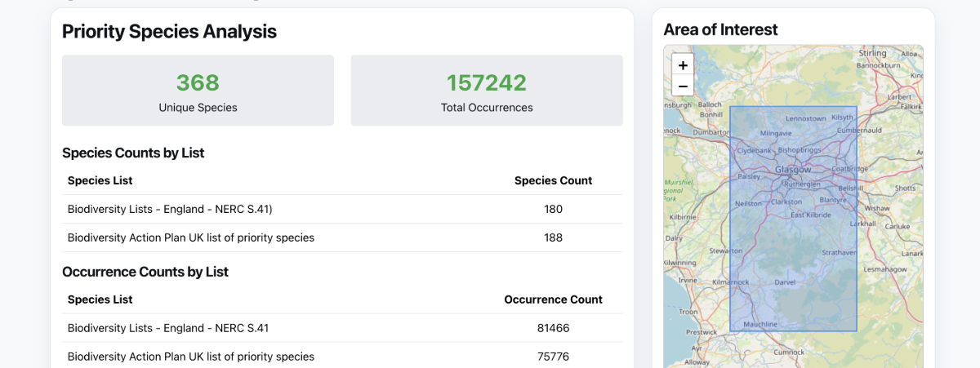The image size is (980, 368).
Task: Click the Kilmarnock label on the map
Action: (731, 282)
